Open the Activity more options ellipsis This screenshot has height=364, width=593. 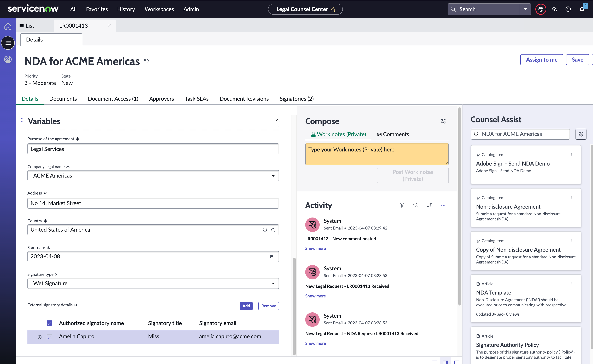(443, 205)
